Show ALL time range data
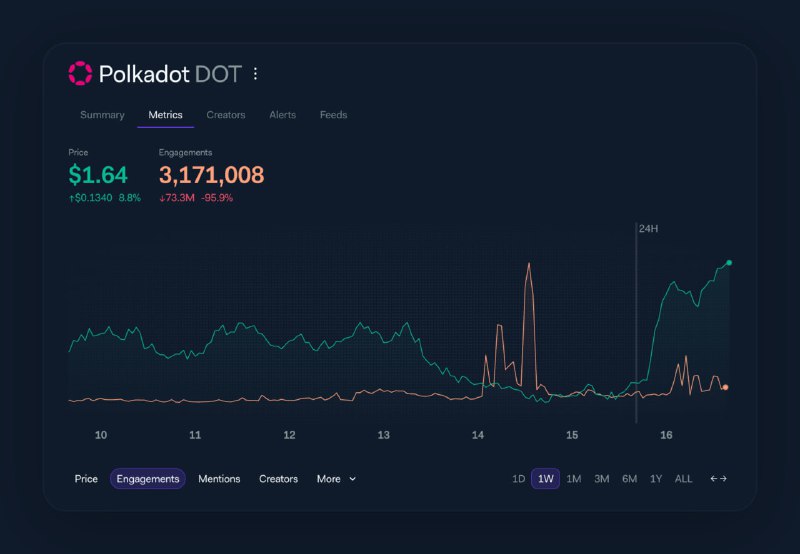Viewport: 800px width, 554px height. coord(683,479)
